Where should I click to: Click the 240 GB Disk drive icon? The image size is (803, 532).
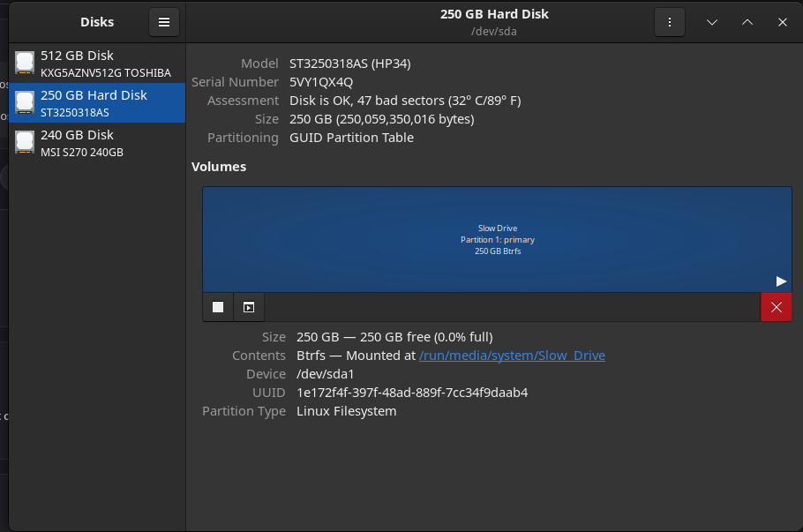tap(25, 143)
